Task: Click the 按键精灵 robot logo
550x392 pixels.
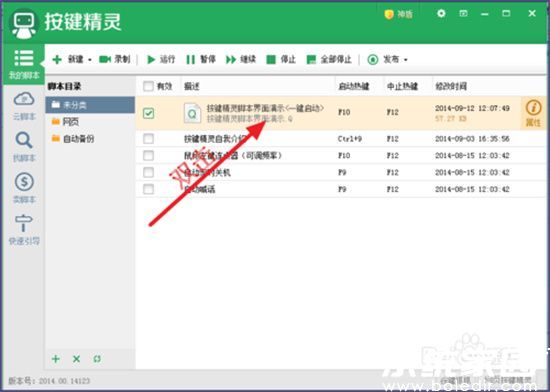Action: (x=24, y=24)
